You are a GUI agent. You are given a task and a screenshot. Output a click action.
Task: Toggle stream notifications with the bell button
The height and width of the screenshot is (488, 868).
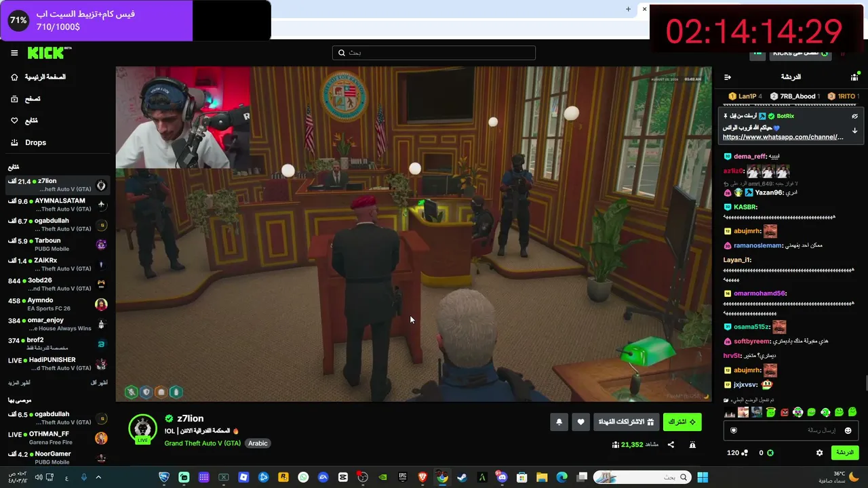pyautogui.click(x=559, y=422)
